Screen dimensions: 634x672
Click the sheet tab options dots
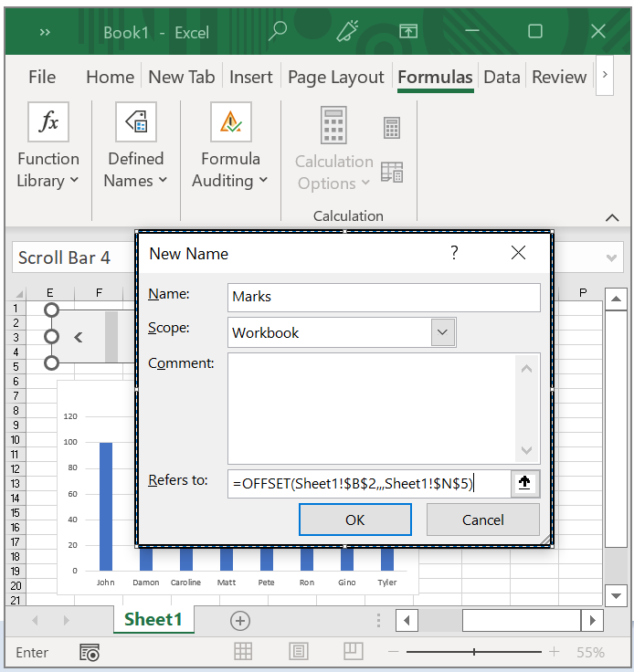click(378, 621)
